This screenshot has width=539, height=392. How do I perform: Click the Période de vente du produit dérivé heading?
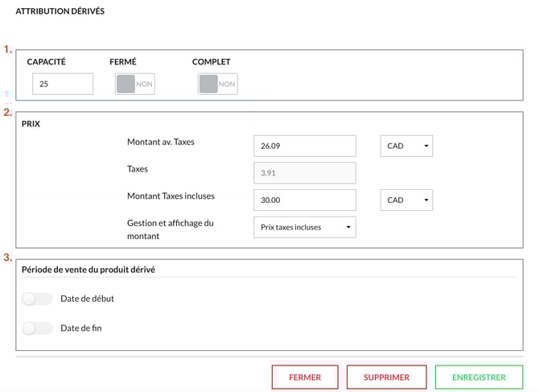click(88, 269)
